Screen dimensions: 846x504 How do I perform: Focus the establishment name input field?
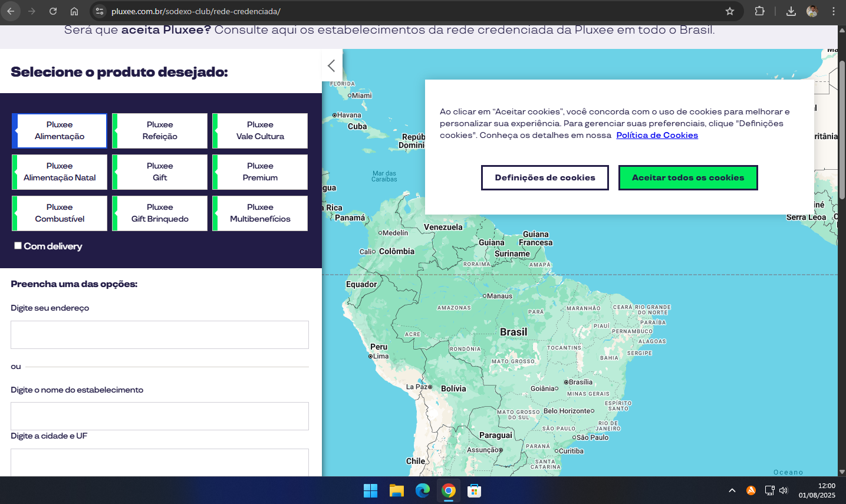160,416
